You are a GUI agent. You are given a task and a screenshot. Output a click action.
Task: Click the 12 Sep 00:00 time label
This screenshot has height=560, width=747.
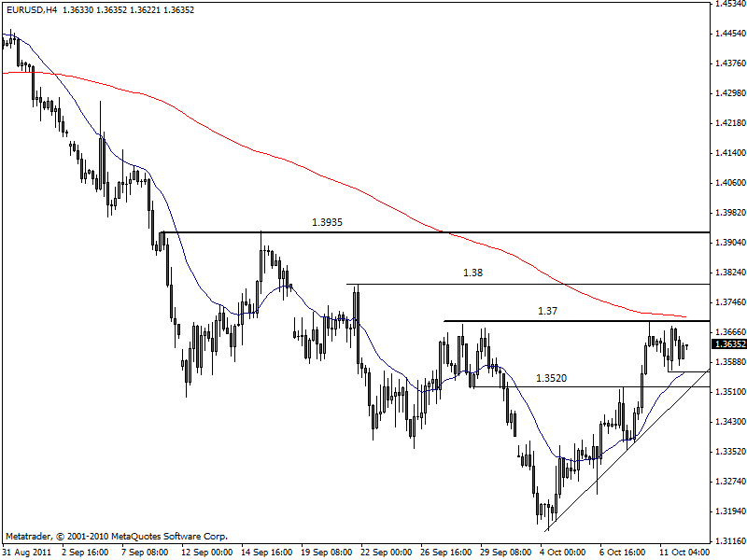click(x=208, y=552)
